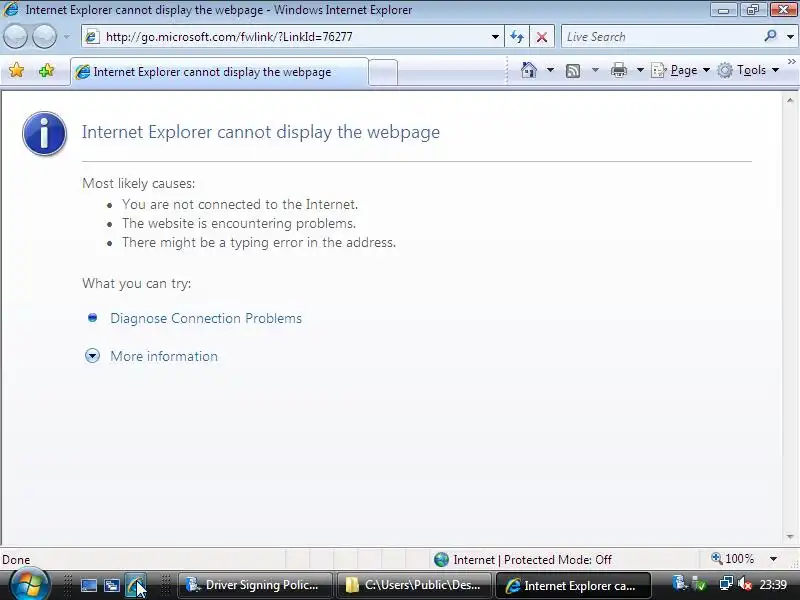This screenshot has height=600, width=800.
Task: Click scrollbar up arrow
Action: [790, 100]
